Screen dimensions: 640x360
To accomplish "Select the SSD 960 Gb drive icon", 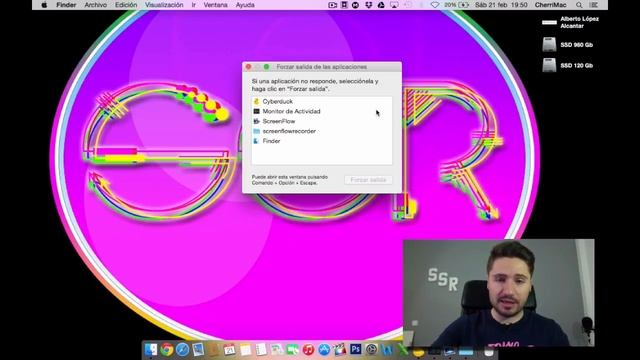I will coord(549,44).
